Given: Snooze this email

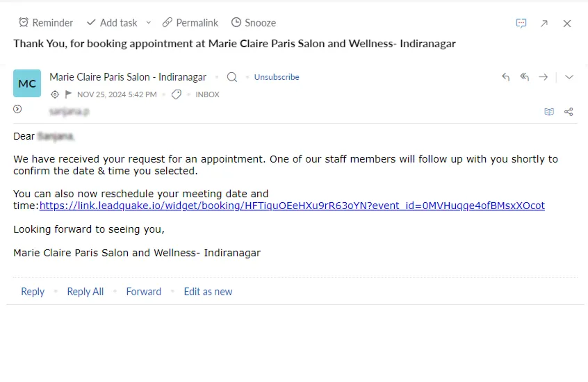Looking at the screenshot, I should point(254,23).
